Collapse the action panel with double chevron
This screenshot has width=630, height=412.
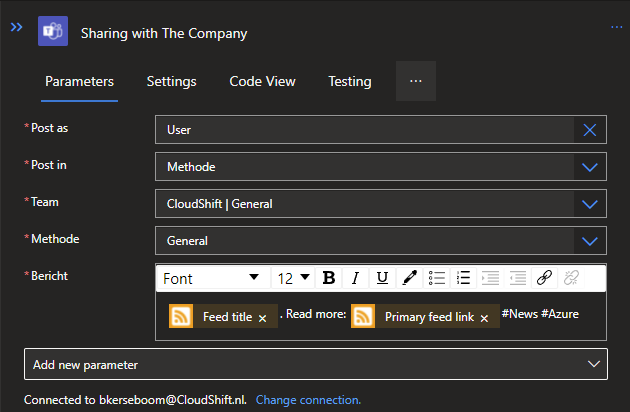16,27
